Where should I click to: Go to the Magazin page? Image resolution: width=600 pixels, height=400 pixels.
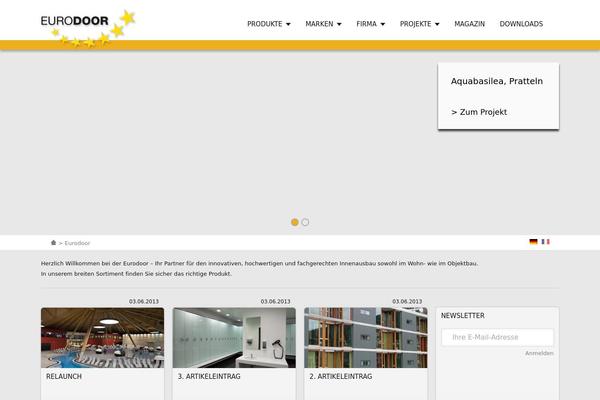pyautogui.click(x=470, y=24)
